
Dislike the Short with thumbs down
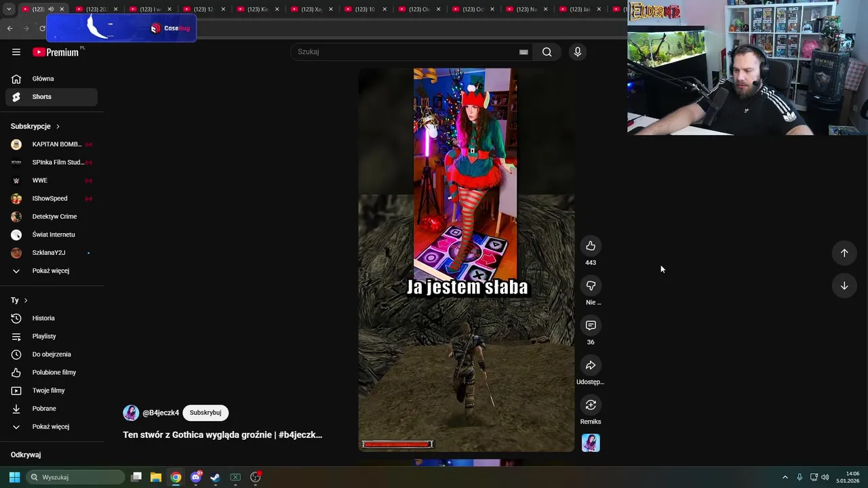coord(591,286)
